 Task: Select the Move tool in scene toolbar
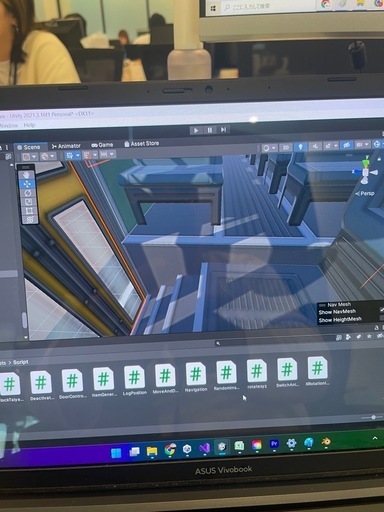pos(27,184)
